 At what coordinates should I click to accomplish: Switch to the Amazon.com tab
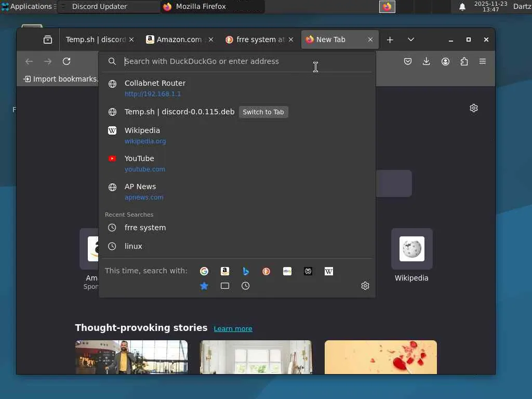click(x=179, y=39)
